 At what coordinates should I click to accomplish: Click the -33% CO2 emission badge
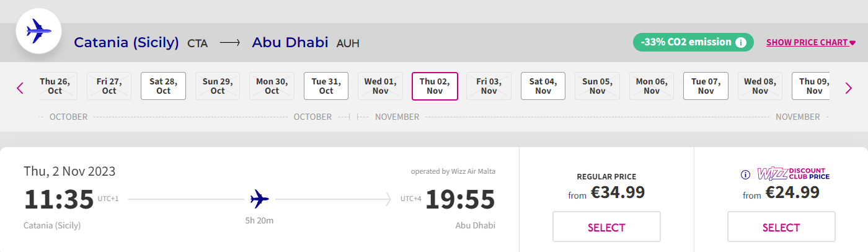[693, 42]
